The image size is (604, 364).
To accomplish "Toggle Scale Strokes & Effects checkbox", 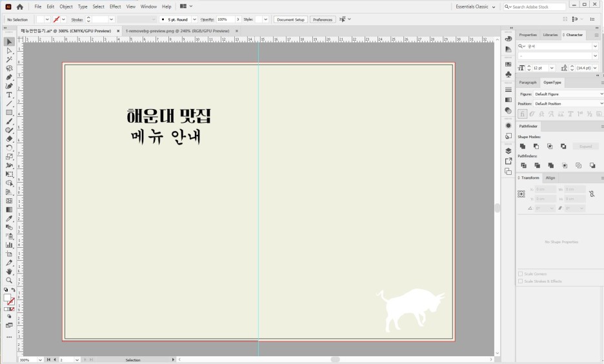I will coord(520,281).
